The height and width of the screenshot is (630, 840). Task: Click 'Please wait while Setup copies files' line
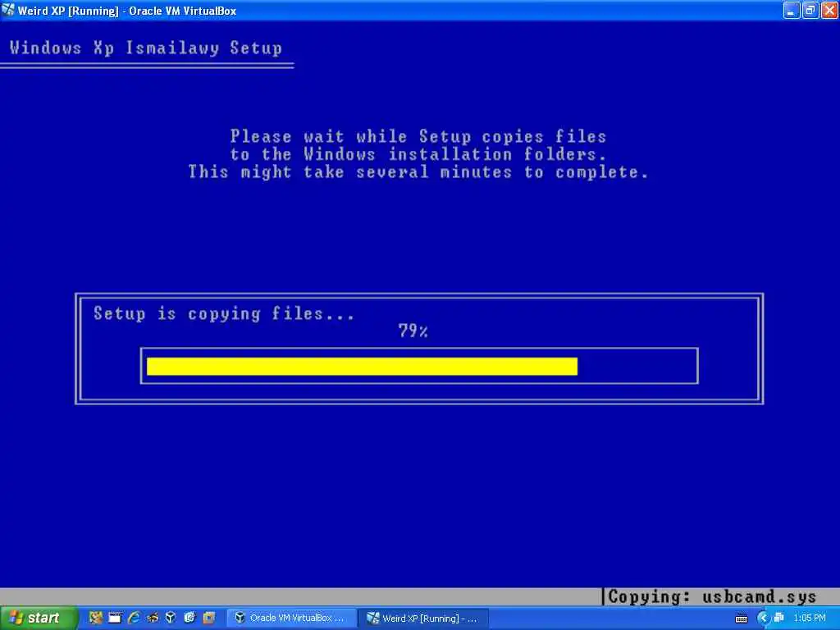point(418,137)
